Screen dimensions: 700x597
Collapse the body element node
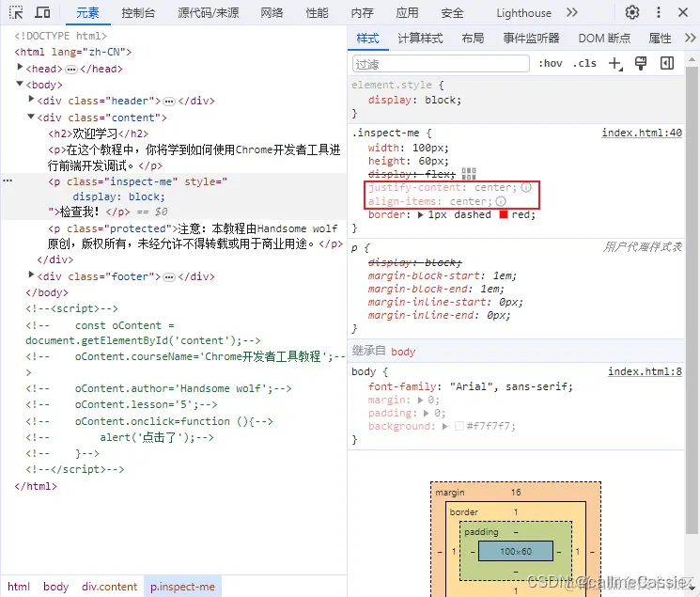20,84
